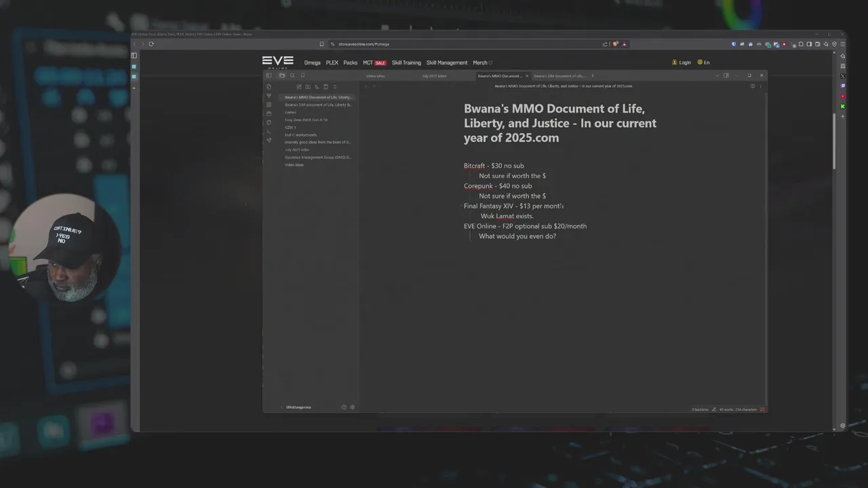Switch to the Video ideas tab
Screen dimensions: 868x488
(375, 76)
